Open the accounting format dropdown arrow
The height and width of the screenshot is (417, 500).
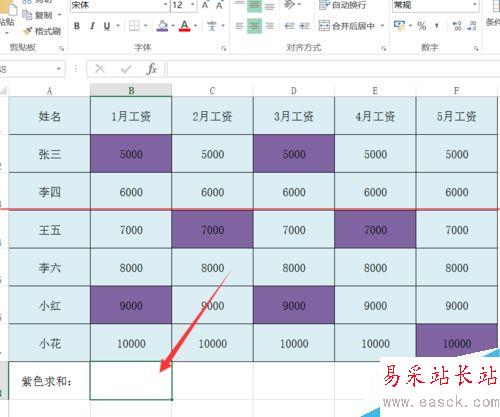[410, 26]
